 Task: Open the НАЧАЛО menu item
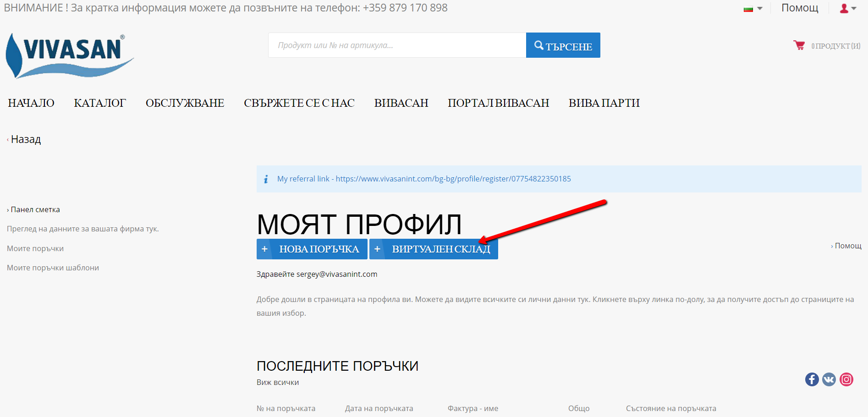[x=31, y=103]
